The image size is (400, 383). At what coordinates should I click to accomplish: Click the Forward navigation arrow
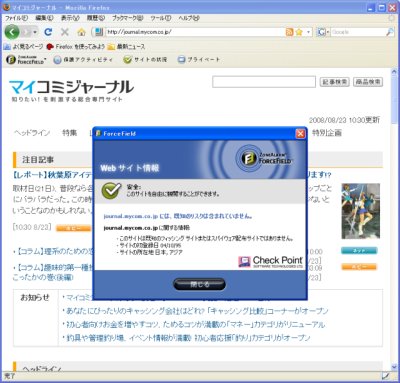tap(26, 32)
